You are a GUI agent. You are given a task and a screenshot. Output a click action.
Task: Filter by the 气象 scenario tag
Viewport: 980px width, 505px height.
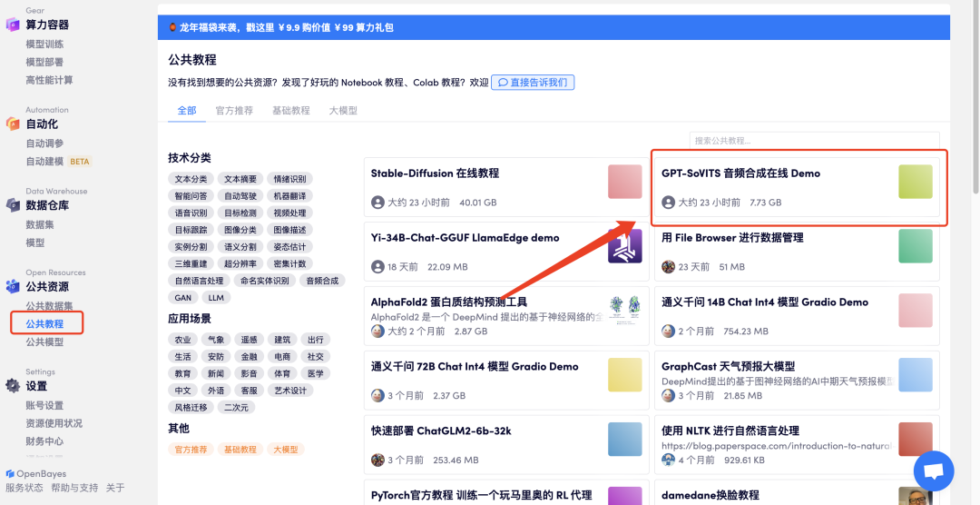[x=216, y=339]
